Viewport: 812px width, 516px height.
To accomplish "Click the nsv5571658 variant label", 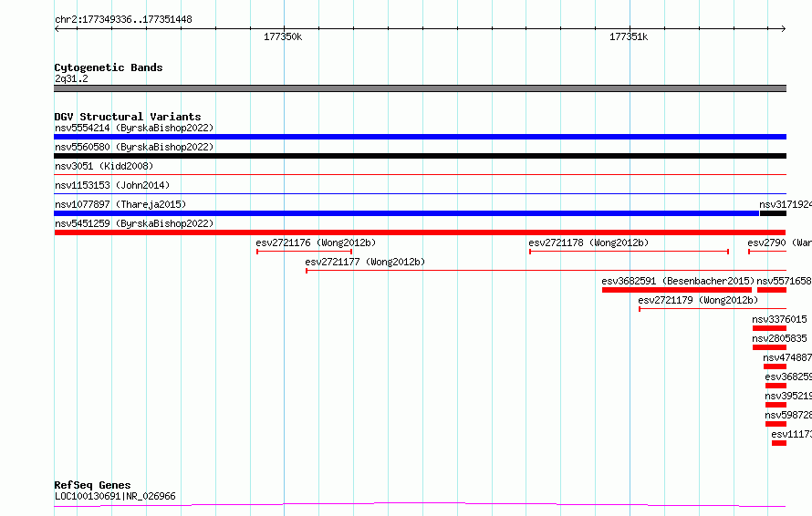I will coord(784,281).
